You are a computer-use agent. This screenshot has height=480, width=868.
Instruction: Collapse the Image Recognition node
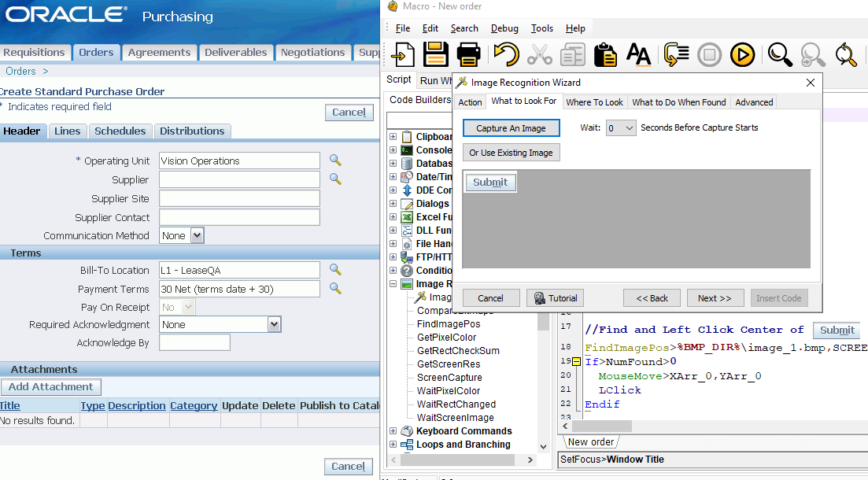[x=393, y=283]
